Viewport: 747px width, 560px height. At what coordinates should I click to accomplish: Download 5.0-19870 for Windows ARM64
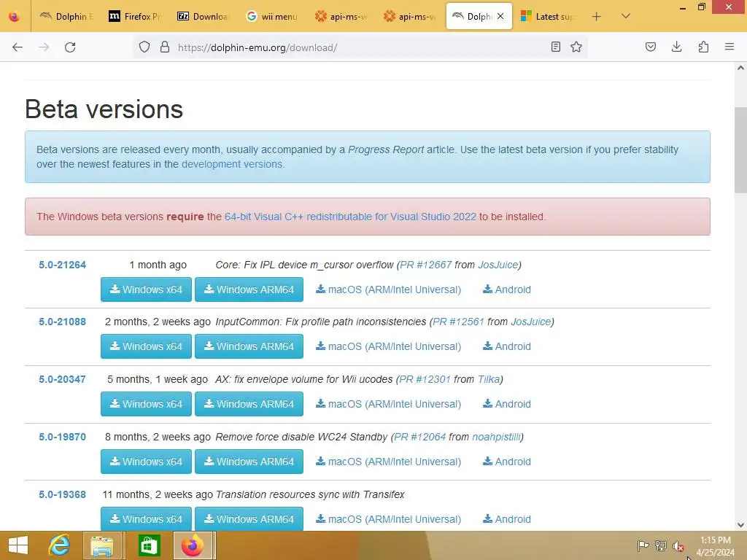pyautogui.click(x=249, y=462)
